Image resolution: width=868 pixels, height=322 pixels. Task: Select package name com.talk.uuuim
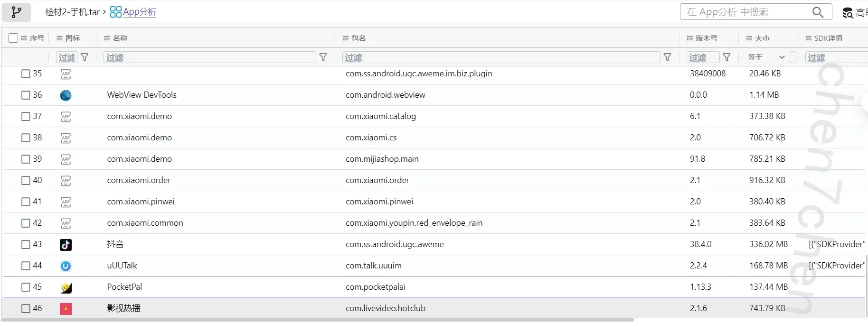(x=373, y=266)
